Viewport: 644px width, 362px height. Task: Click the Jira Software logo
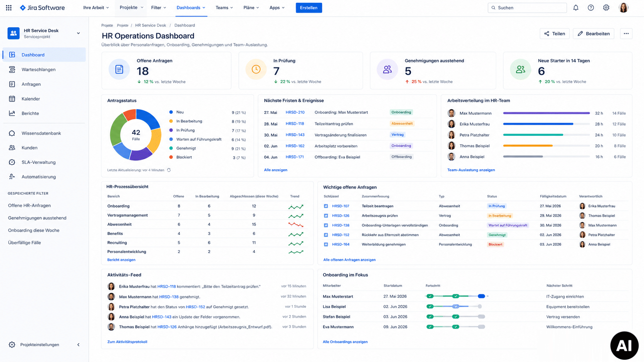tap(42, 8)
